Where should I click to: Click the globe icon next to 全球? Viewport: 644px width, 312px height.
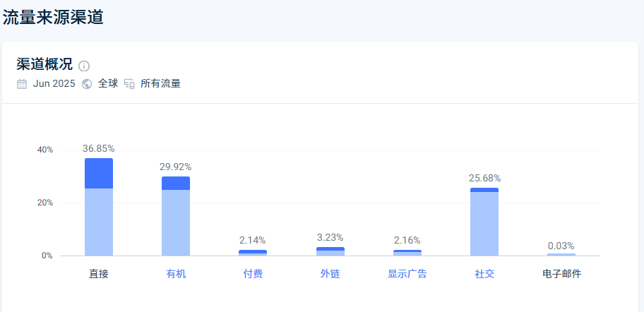pos(87,84)
